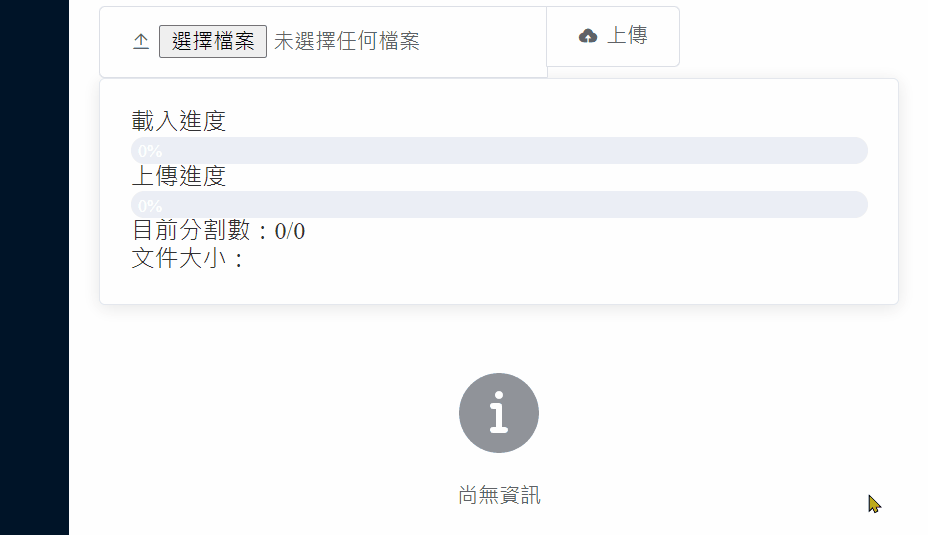
Task: Click the 載入進度 heading label
Action: [x=179, y=121]
